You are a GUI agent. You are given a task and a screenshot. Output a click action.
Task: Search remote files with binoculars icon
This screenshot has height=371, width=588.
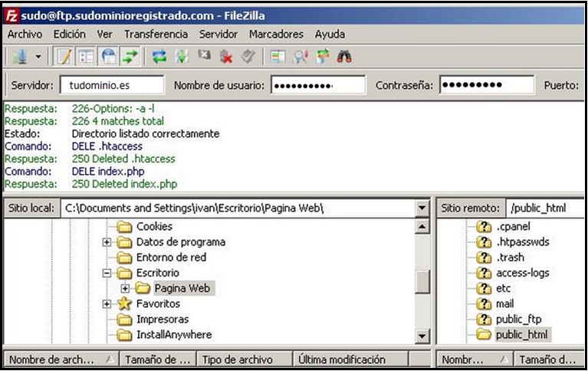click(344, 57)
